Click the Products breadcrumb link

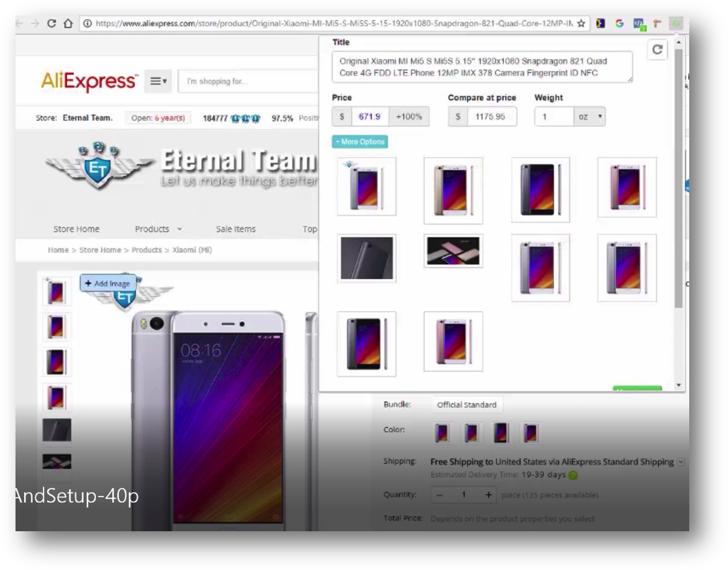[147, 249]
